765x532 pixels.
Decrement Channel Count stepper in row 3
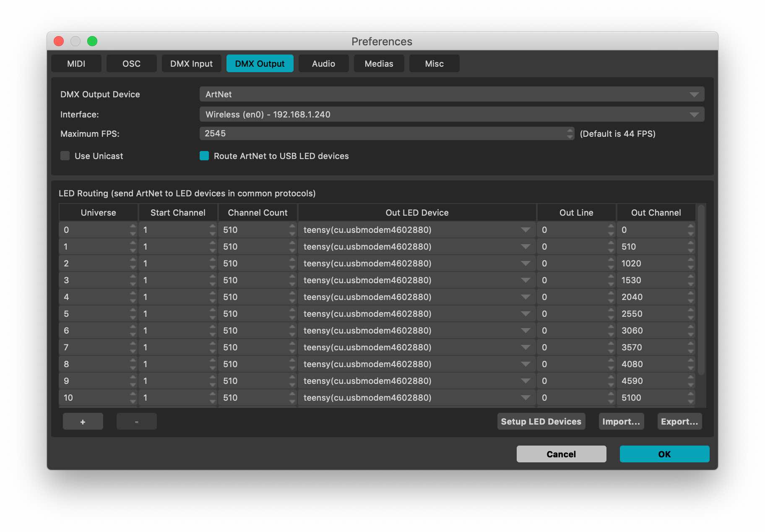tap(292, 284)
